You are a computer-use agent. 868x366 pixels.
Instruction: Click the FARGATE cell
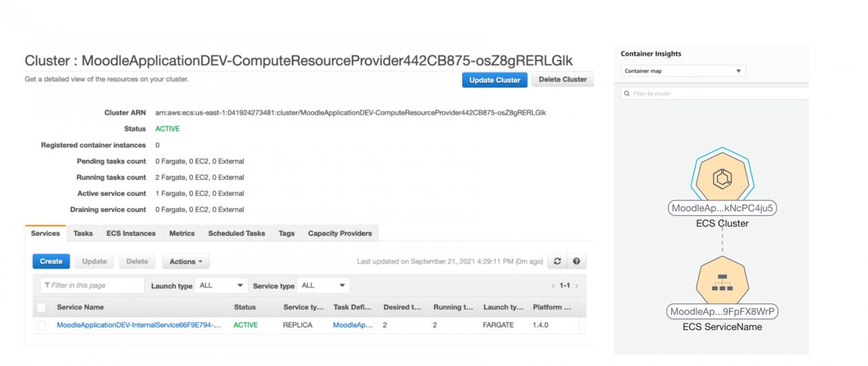[x=499, y=325]
